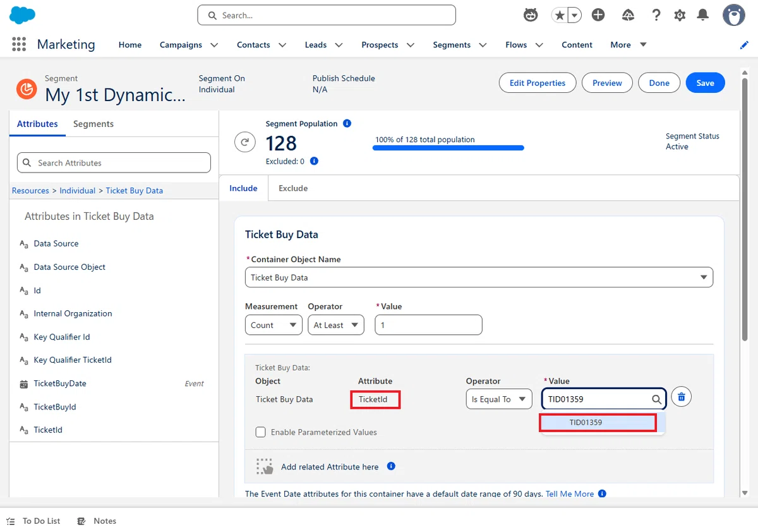Open the Trailhead guidance icon
Screen dimensions: 758x532
pos(628,15)
